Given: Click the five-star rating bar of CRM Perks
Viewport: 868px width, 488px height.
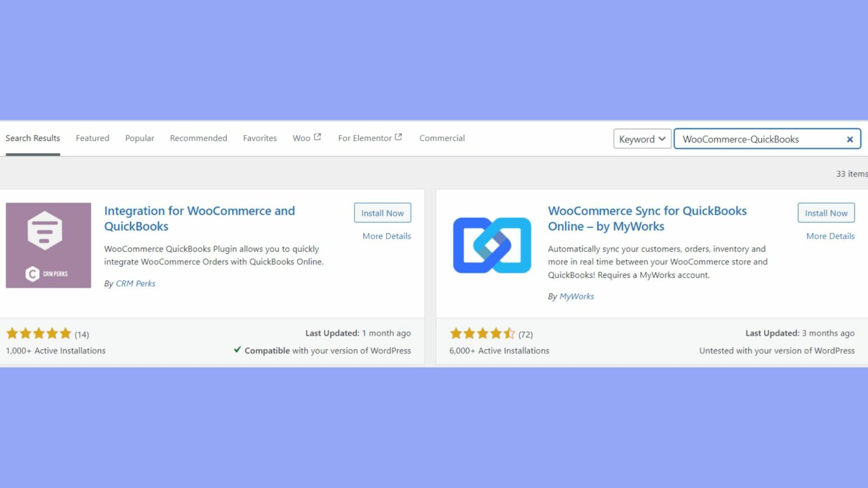Looking at the screenshot, I should click(39, 333).
